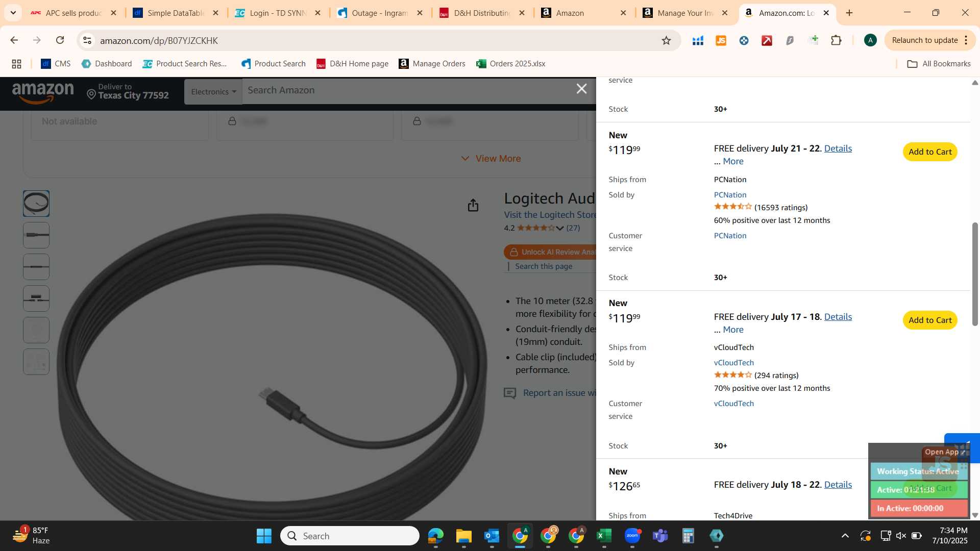Click the share icon above product image
980x551 pixels.
coord(473,205)
